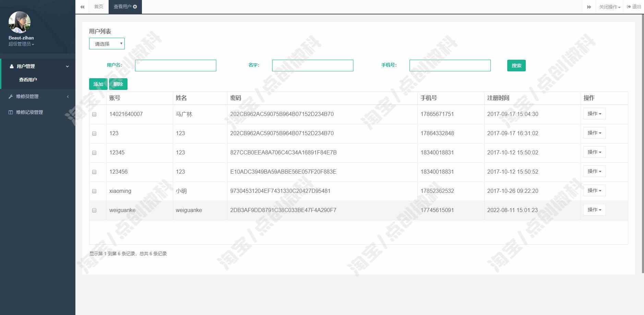The width and height of the screenshot is (644, 315).
Task: Click the 删除 delete button
Action: [118, 84]
